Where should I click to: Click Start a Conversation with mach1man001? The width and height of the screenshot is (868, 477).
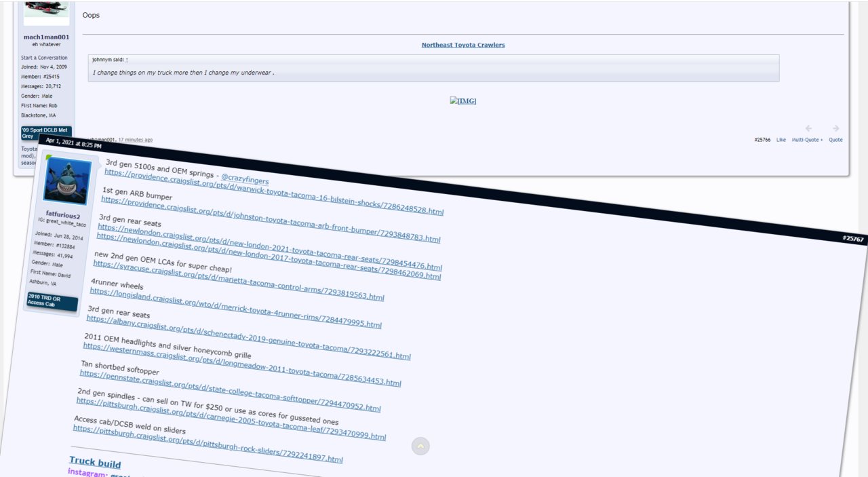point(44,58)
